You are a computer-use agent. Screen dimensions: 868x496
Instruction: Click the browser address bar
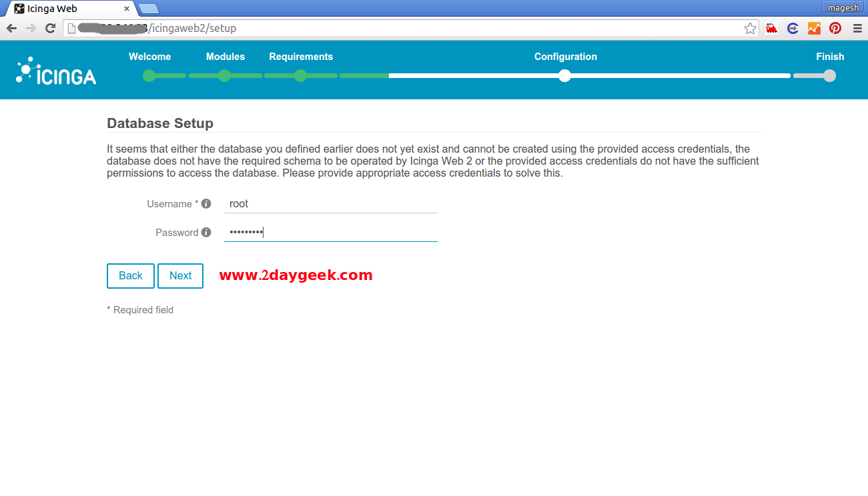point(410,29)
